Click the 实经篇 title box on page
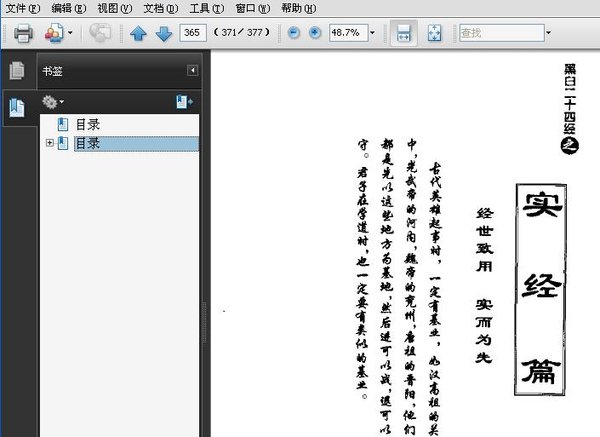The width and height of the screenshot is (600, 437). (x=540, y=290)
